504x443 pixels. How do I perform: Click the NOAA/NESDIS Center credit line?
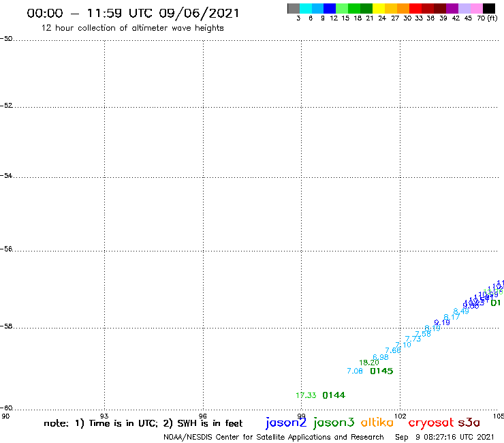pos(274,438)
